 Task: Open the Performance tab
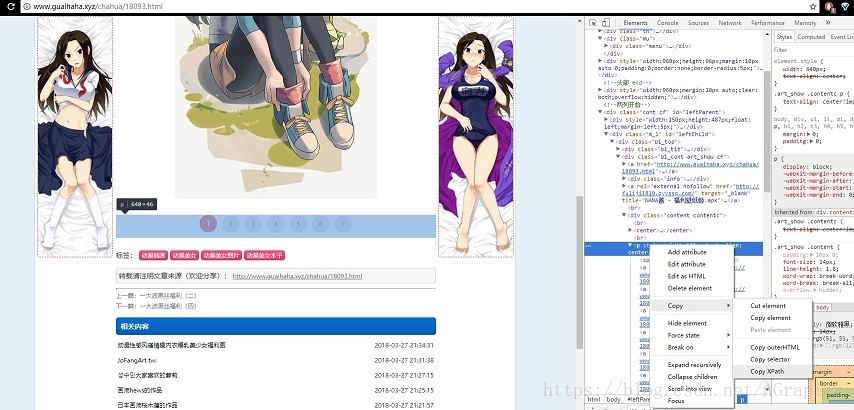(767, 23)
